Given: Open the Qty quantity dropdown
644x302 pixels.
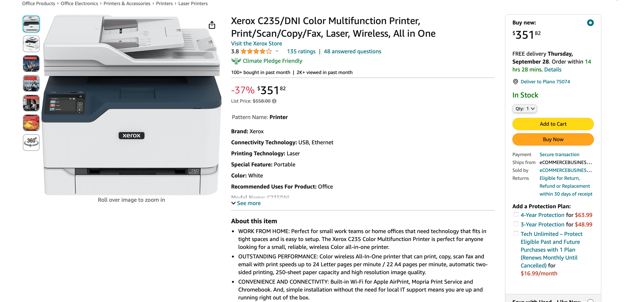Looking at the screenshot, I should (x=524, y=109).
